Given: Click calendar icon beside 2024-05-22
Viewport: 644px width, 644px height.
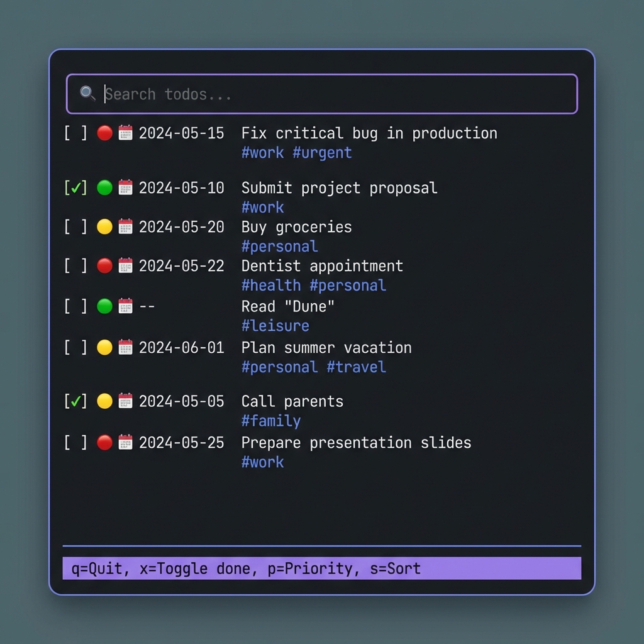Looking at the screenshot, I should pos(125,265).
